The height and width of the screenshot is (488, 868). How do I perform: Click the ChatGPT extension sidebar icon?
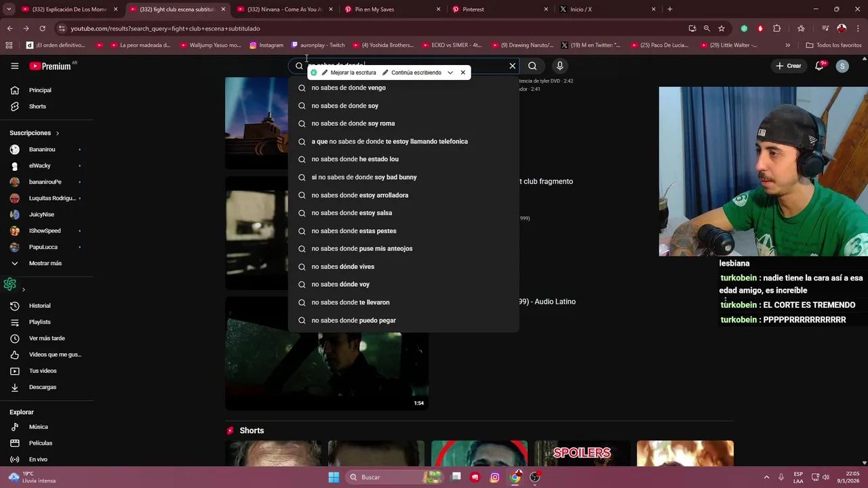9,284
